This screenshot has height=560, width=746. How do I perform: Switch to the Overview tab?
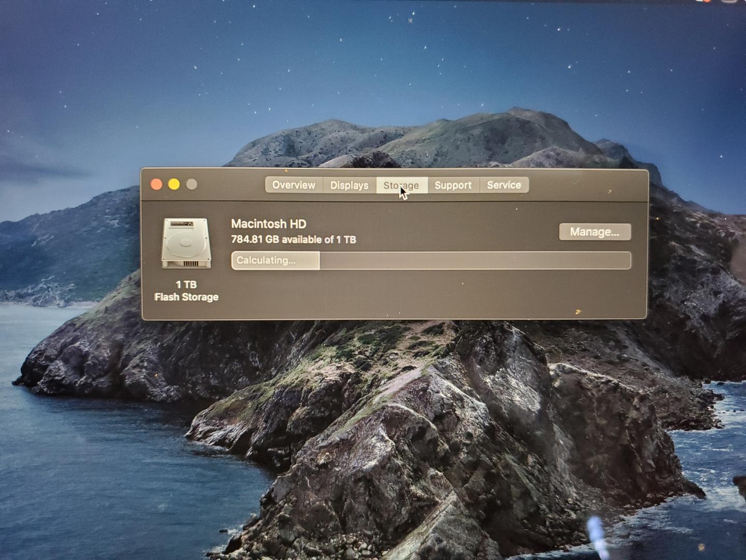click(x=294, y=185)
